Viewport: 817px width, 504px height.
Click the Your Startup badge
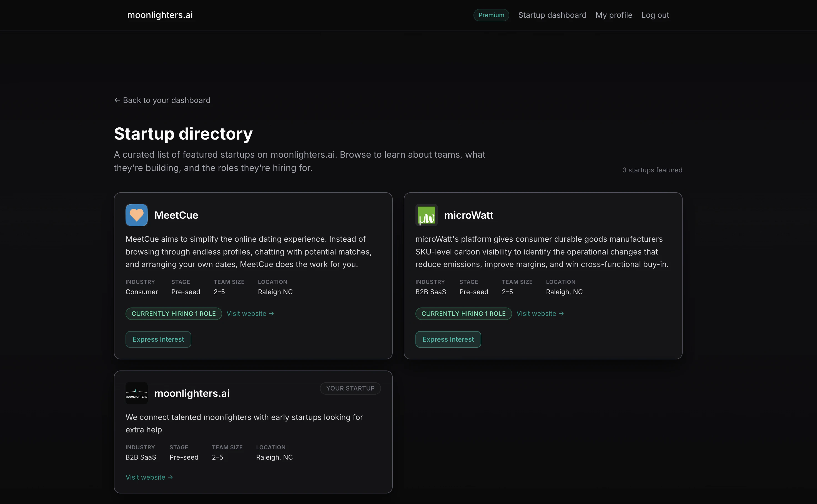(350, 388)
